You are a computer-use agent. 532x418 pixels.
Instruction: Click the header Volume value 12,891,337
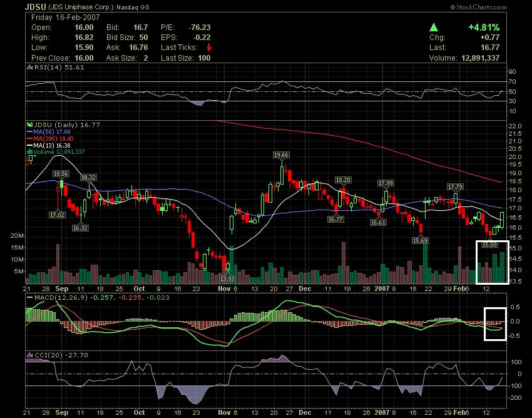(x=481, y=58)
